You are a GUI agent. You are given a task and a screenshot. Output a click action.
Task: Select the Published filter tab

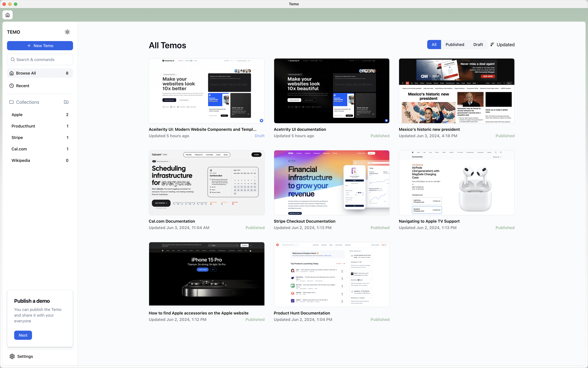[x=455, y=44]
